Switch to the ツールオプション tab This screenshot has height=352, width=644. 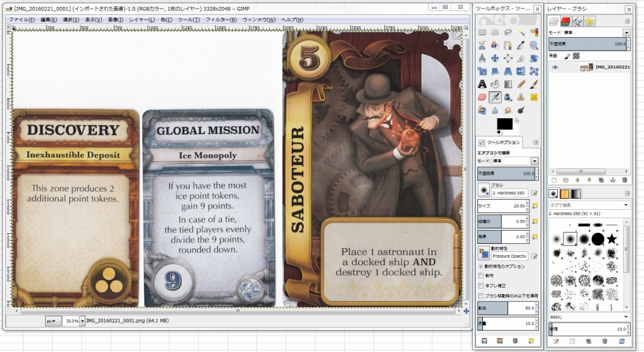click(499, 142)
